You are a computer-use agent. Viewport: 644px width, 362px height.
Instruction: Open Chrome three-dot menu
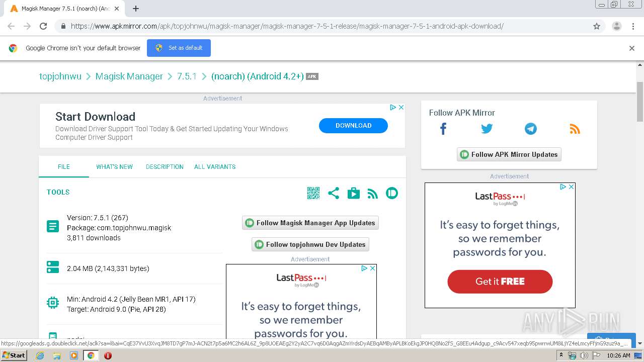tap(633, 26)
